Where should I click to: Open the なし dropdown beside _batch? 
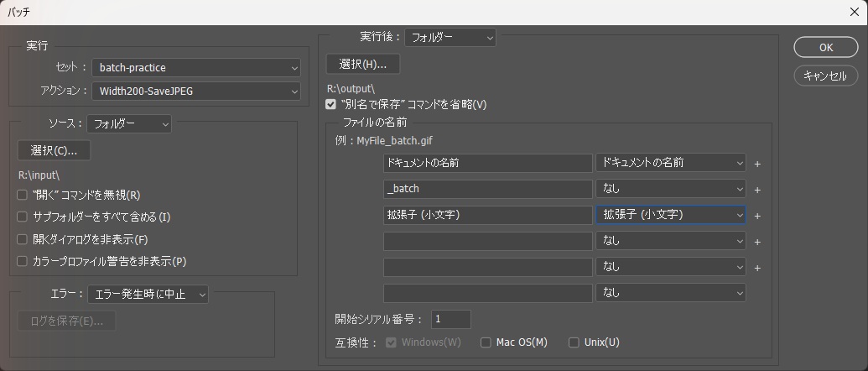point(670,189)
